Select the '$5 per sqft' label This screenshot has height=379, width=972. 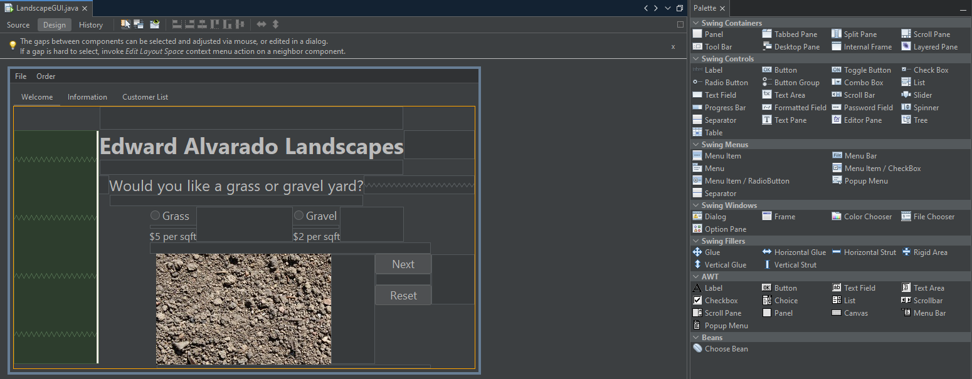pos(173,236)
